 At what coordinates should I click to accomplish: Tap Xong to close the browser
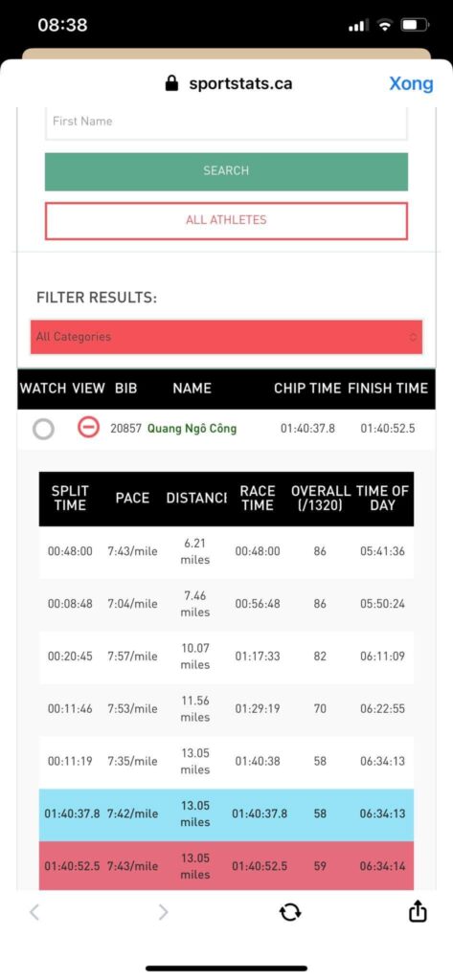point(411,84)
